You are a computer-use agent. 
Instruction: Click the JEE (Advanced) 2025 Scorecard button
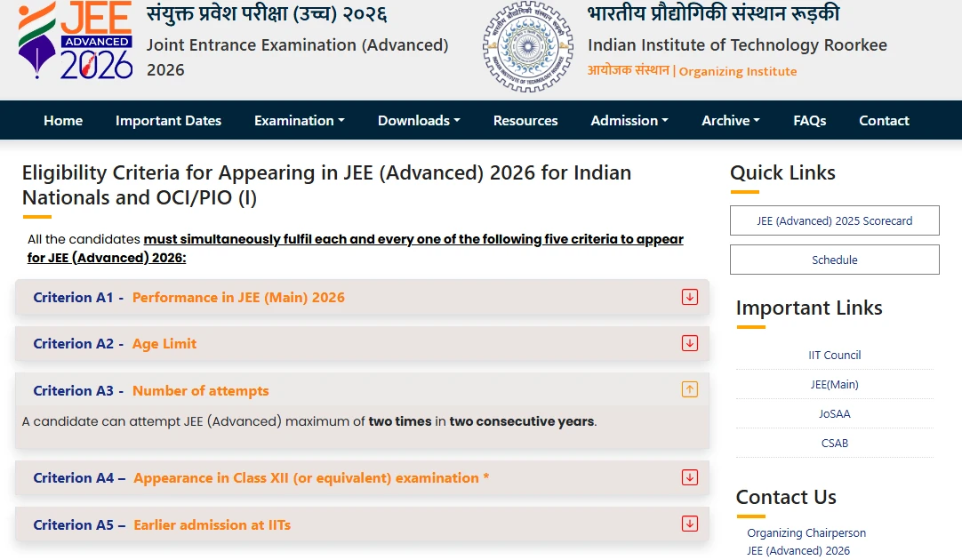pos(834,220)
